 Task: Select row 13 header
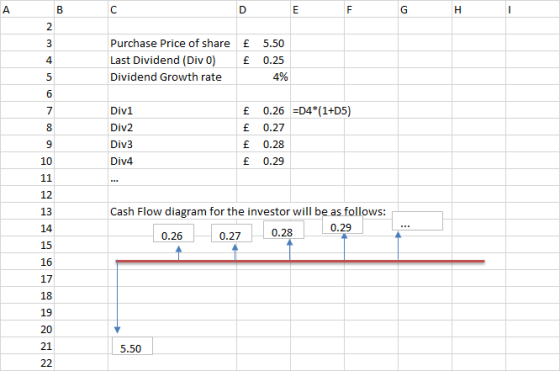tap(28, 212)
